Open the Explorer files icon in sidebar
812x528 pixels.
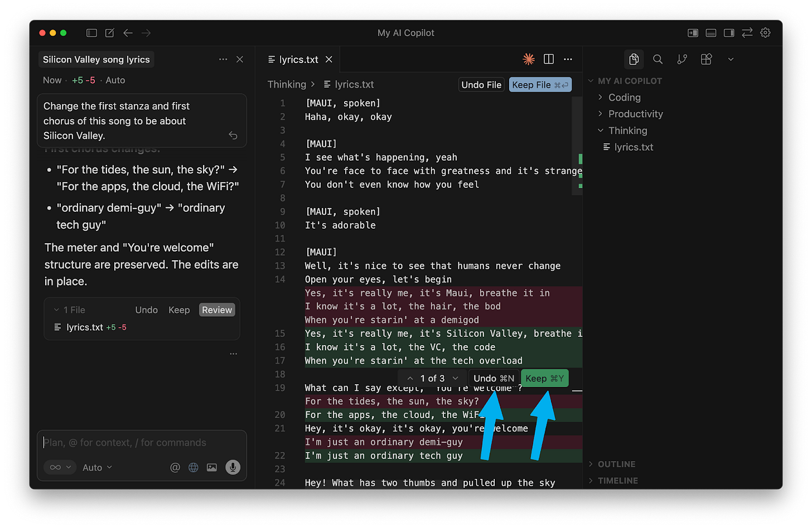click(x=634, y=59)
